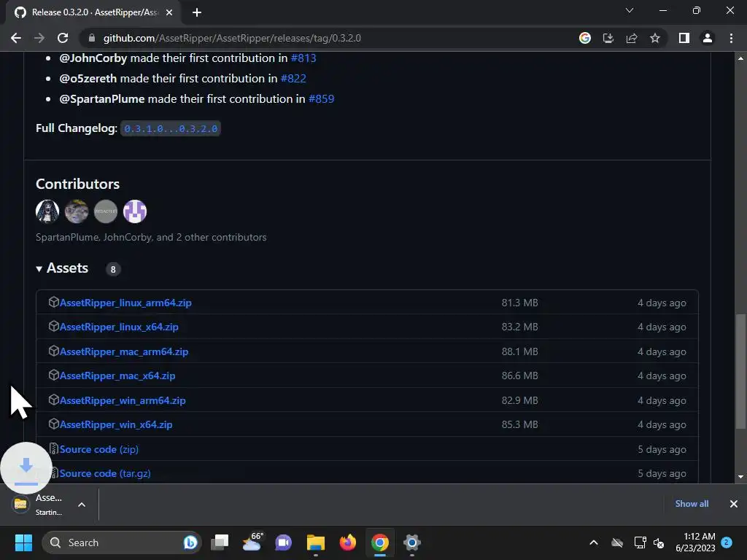
Task: Open the purple video chat app on taskbar
Action: (284, 542)
